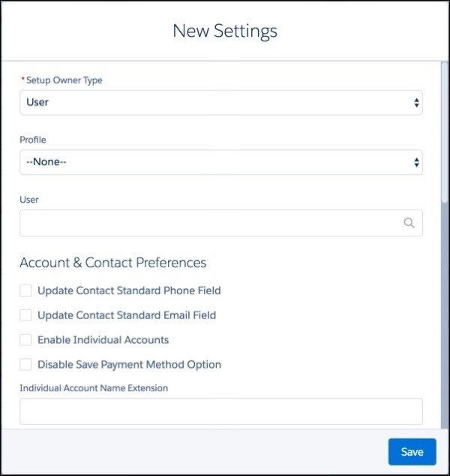Click the vertical scrollbar thumb
Image resolution: width=450 pixels, height=476 pixels.
[445, 132]
